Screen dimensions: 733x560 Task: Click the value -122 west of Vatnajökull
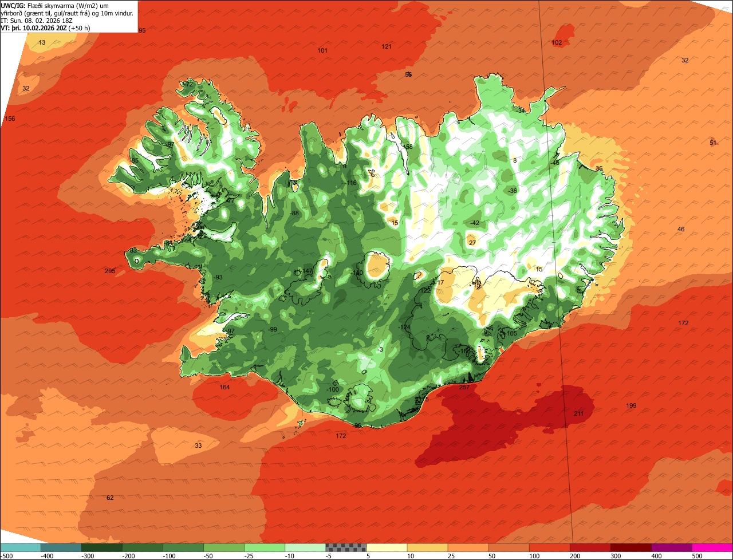(424, 291)
